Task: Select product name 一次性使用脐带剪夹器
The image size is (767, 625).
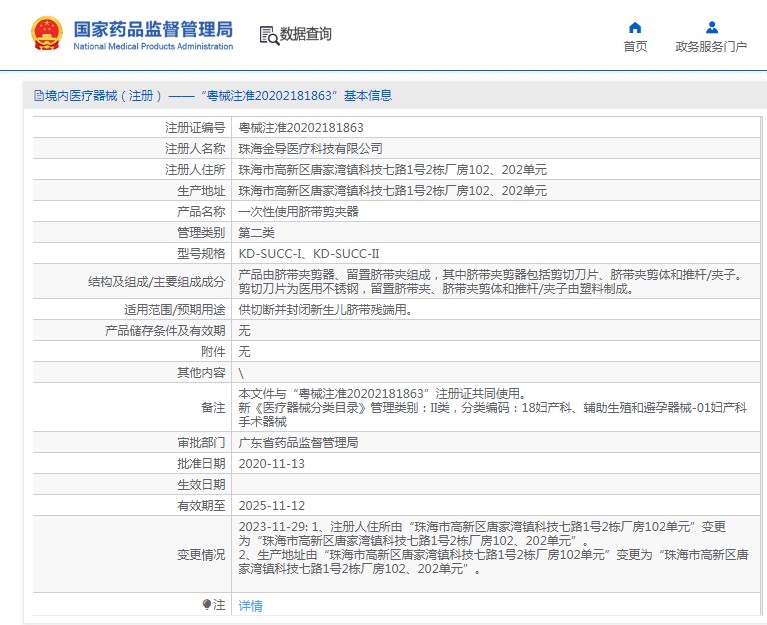Action: pos(298,212)
